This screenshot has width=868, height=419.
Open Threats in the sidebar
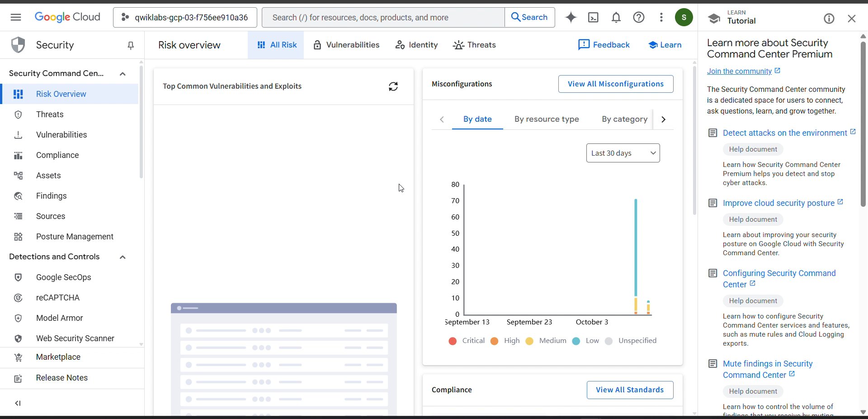click(x=70, y=114)
